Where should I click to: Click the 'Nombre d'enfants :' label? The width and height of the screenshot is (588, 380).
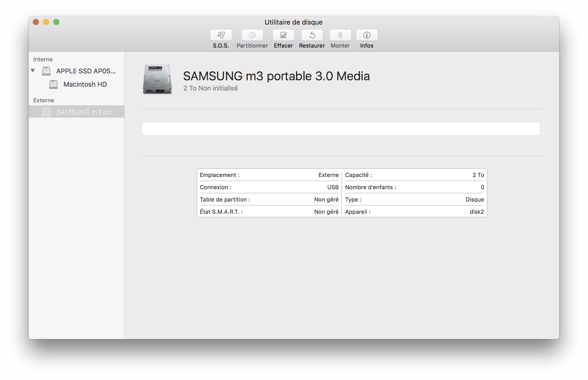tap(371, 187)
